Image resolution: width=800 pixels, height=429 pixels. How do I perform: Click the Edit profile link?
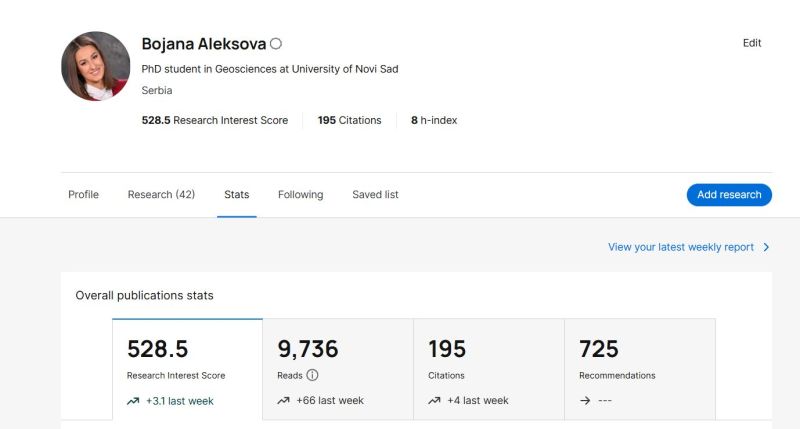point(752,43)
